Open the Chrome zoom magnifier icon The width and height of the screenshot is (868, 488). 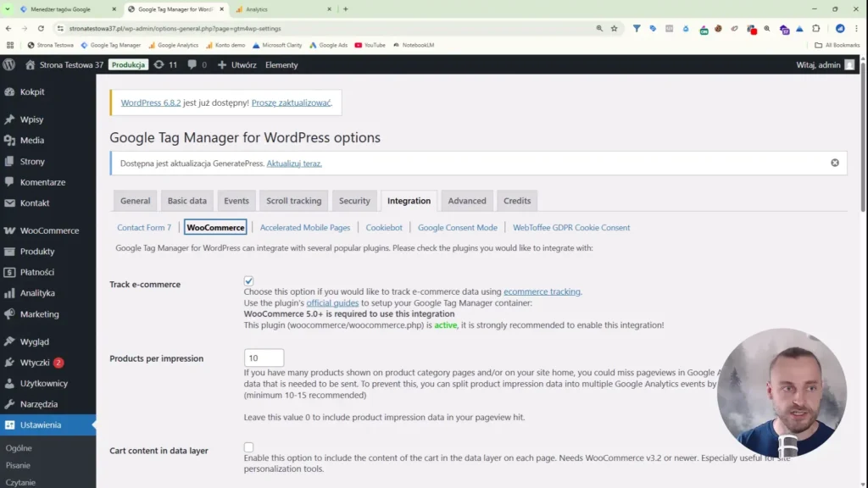[x=599, y=28]
